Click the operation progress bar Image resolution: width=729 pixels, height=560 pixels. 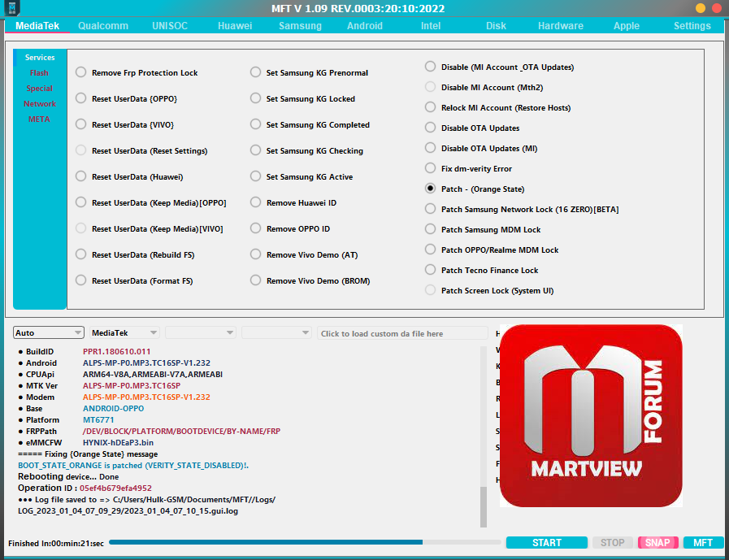click(x=305, y=542)
